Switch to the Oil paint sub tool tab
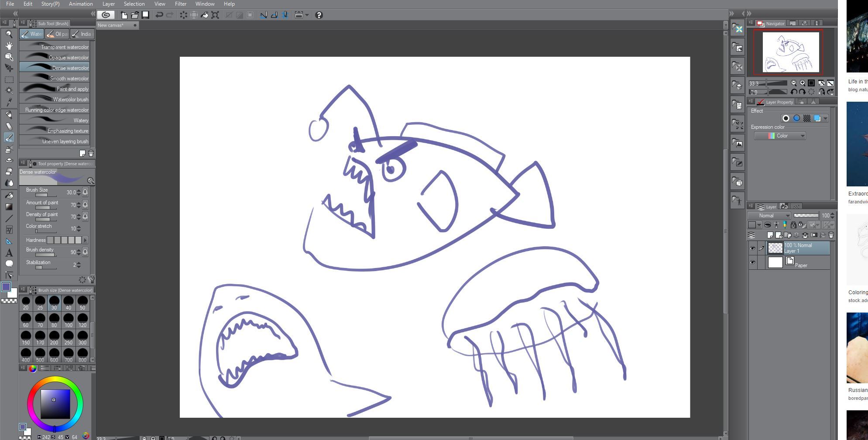Screen dimensions: 868x440 coord(57,34)
